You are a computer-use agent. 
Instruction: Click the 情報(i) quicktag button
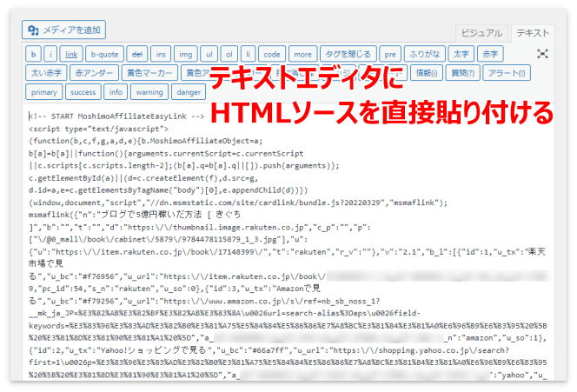(427, 73)
